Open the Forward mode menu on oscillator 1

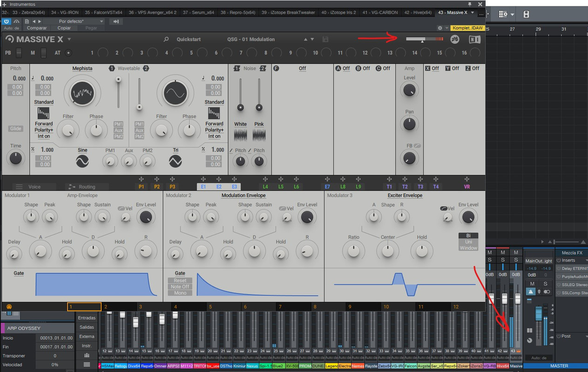(x=44, y=124)
